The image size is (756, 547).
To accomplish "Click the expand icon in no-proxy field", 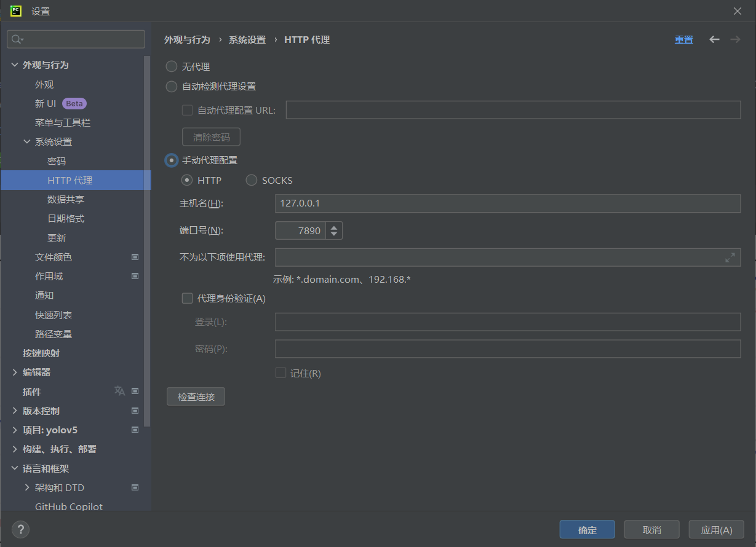I will point(730,258).
